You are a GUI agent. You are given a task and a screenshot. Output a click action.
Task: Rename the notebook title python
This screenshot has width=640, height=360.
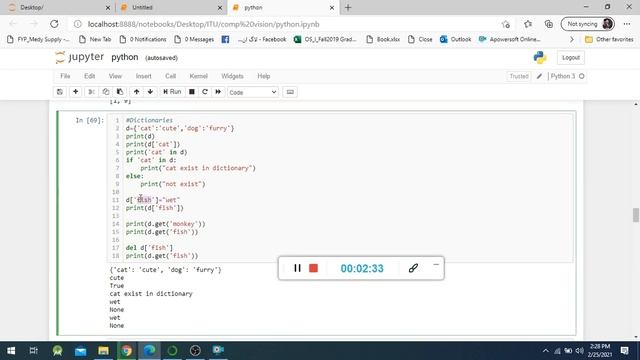[125, 57]
